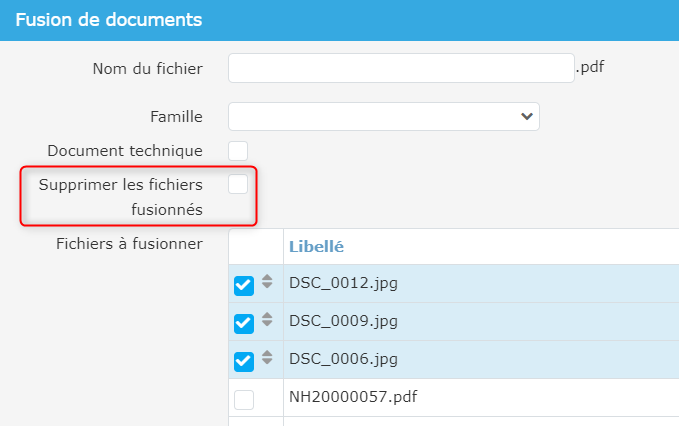Deselect the DSC_0009.jpg file checkbox
The image size is (679, 426).
(244, 324)
